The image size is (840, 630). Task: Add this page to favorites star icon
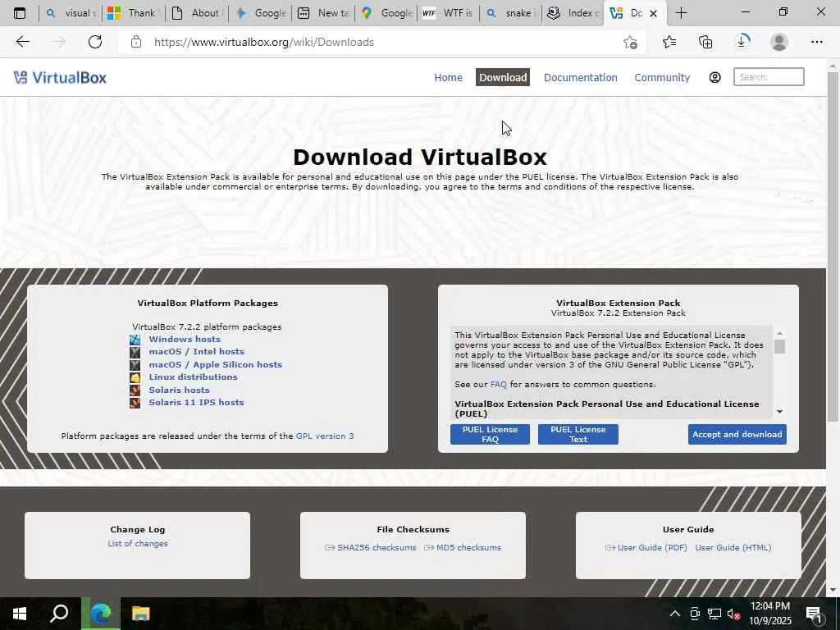tap(631, 42)
